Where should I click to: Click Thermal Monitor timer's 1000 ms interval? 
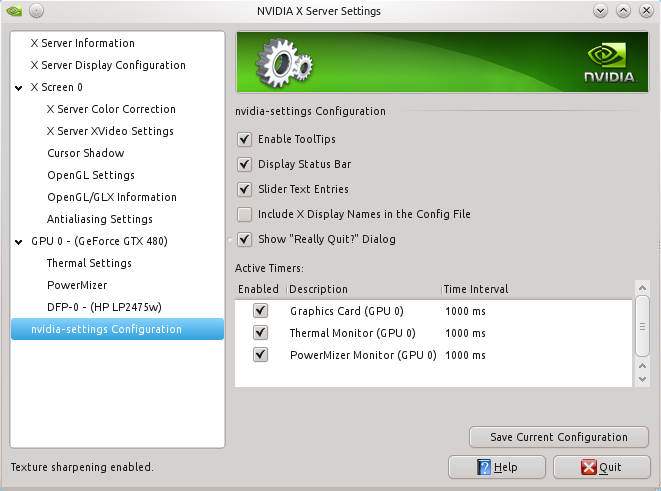(465, 333)
